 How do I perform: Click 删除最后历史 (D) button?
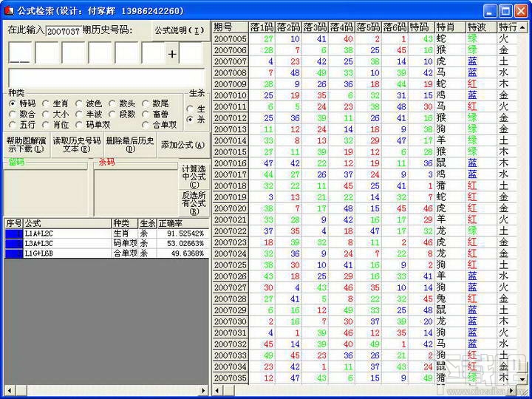pos(130,145)
